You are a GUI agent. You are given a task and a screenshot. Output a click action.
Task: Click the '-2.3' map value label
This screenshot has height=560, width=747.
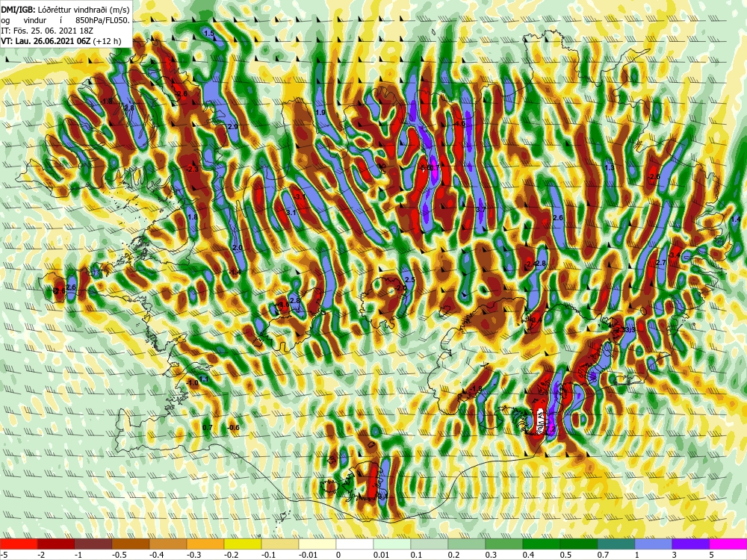192,169
